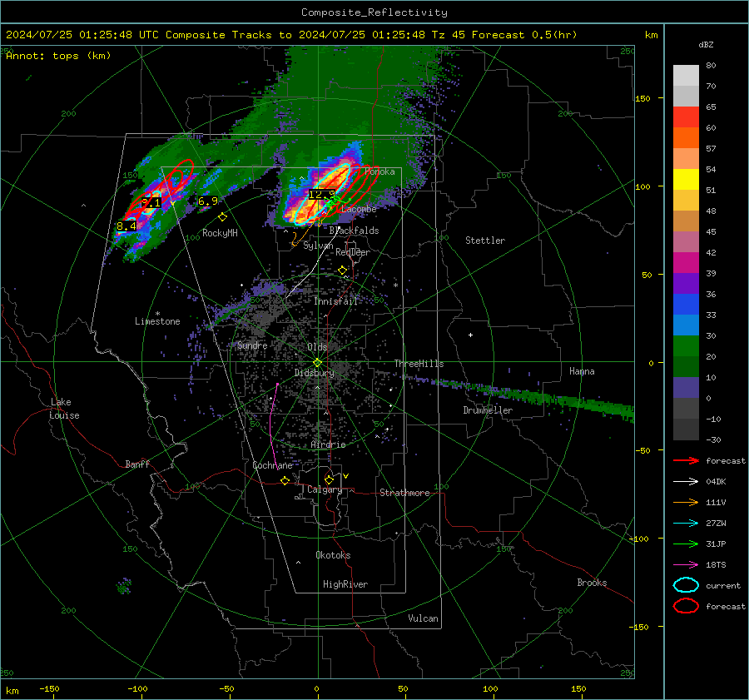Click the Lacombe city label

(359, 209)
